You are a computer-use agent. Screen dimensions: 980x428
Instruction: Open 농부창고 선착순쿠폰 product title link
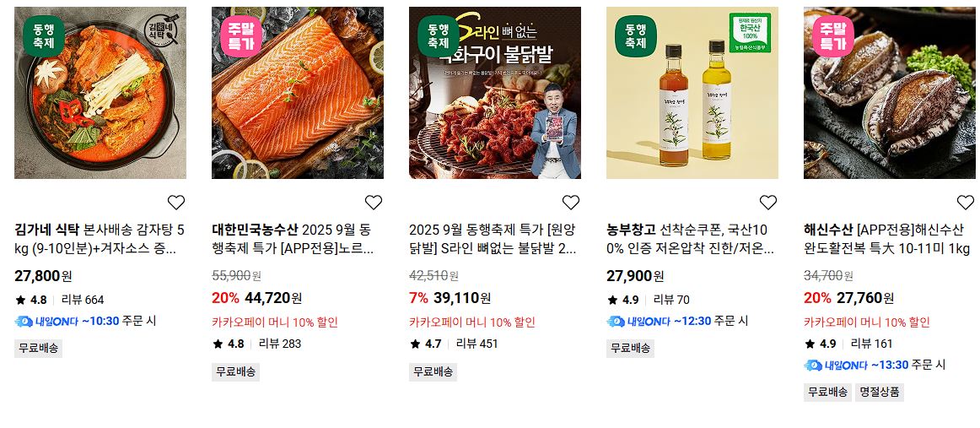click(692, 238)
